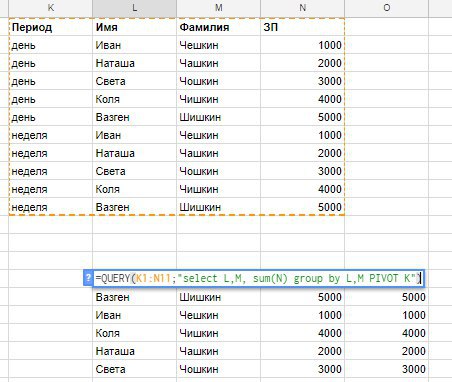The width and height of the screenshot is (452, 382).
Task: Click 'день' cell in the Наташа Чашкин row
Action: 51,63
